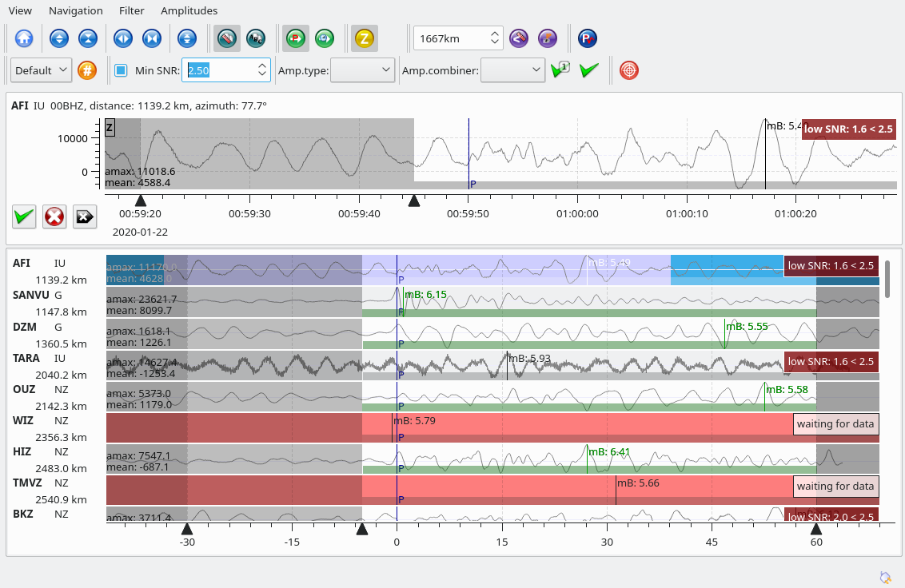Click the red X button below the AFI trace
The width and height of the screenshot is (905, 588).
[x=54, y=216]
